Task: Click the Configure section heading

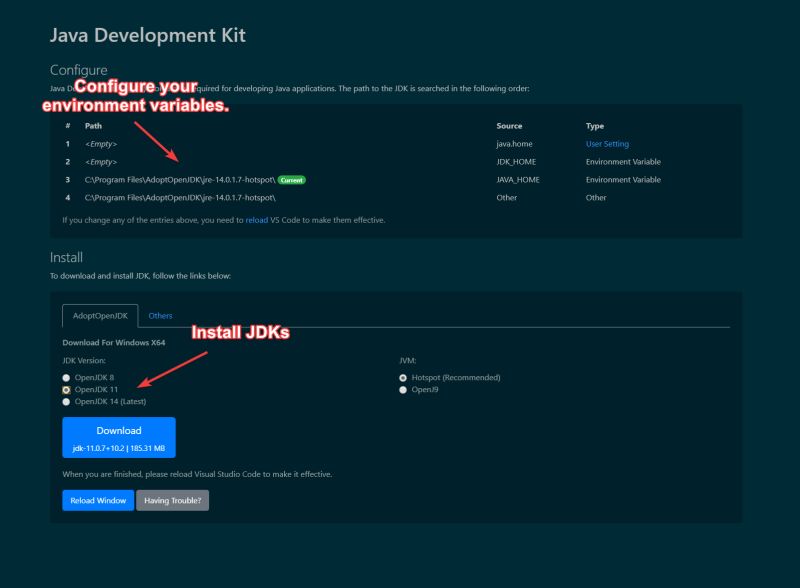Action: pyautogui.click(x=78, y=70)
